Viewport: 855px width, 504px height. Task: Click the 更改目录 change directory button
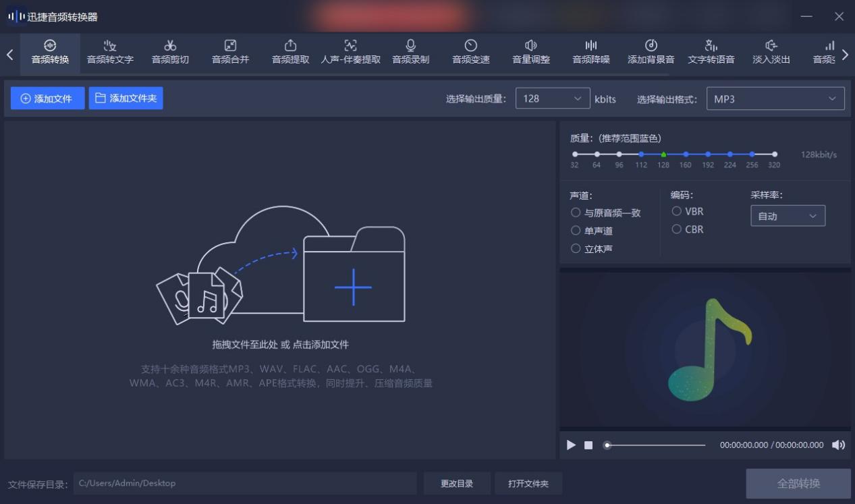pyautogui.click(x=457, y=483)
